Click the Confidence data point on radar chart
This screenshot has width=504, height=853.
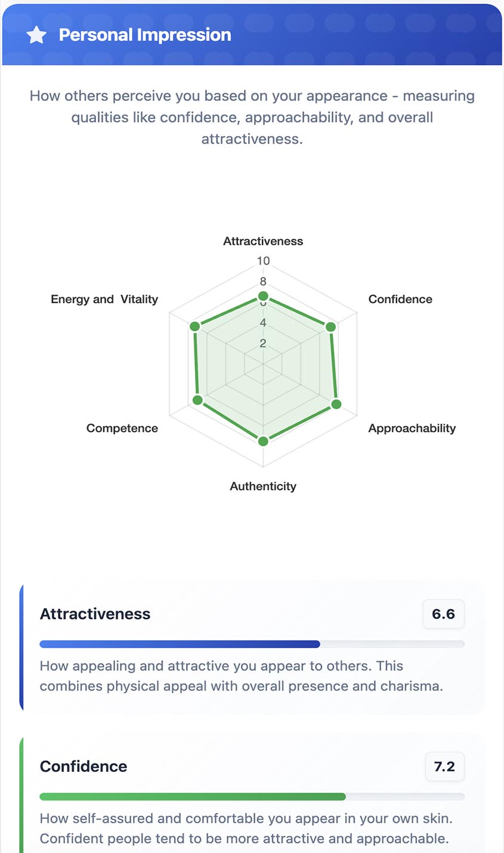coord(331,327)
